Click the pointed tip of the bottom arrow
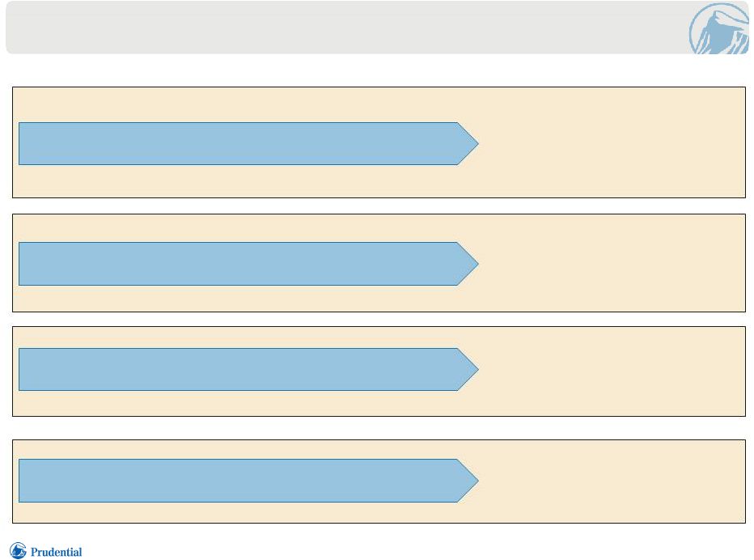 470,480
